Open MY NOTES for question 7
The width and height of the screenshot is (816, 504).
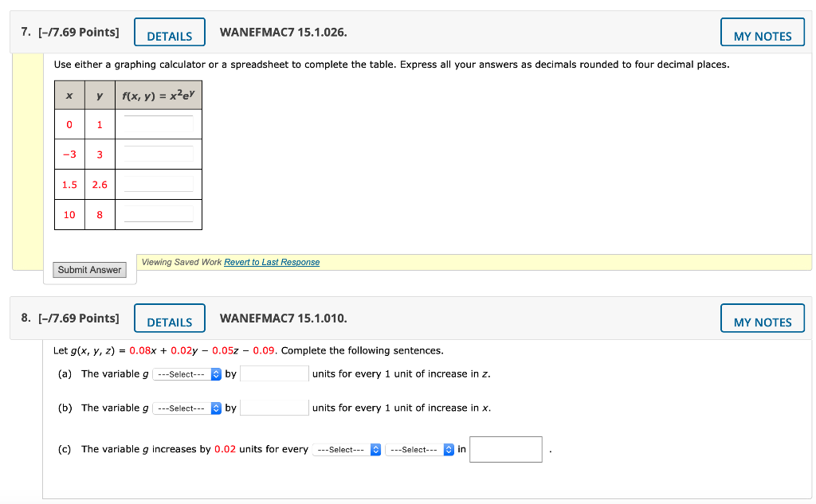click(x=762, y=33)
